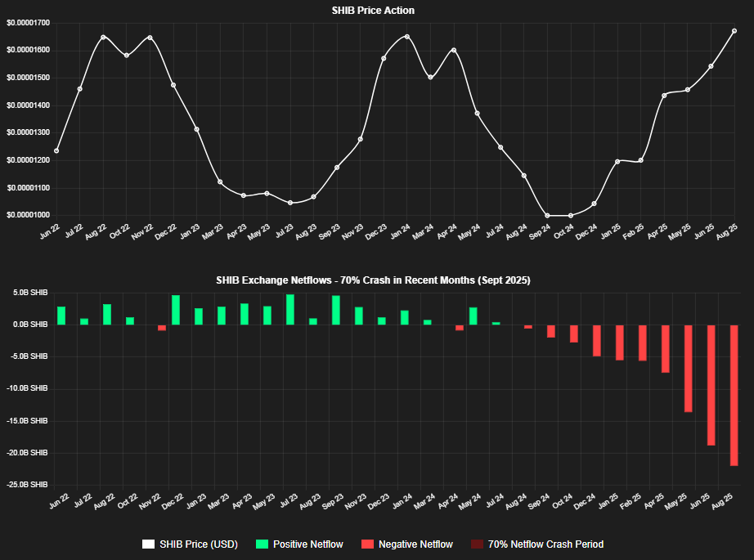Select the Jan 24 price peak data point

(407, 37)
